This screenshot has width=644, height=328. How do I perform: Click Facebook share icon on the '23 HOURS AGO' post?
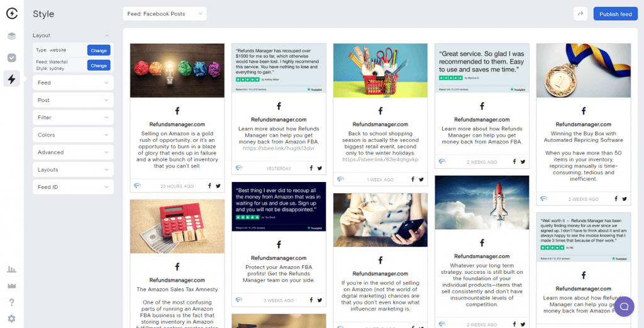[209, 186]
